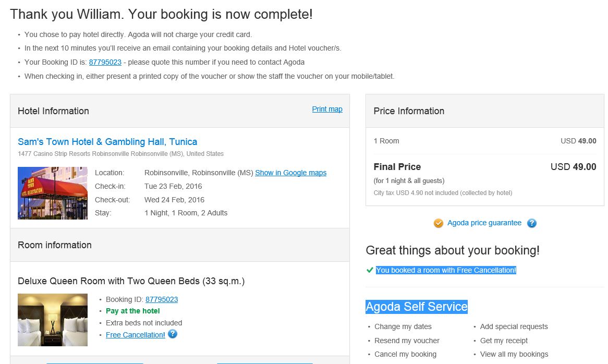Click the Agoda Self Service heading

click(417, 307)
